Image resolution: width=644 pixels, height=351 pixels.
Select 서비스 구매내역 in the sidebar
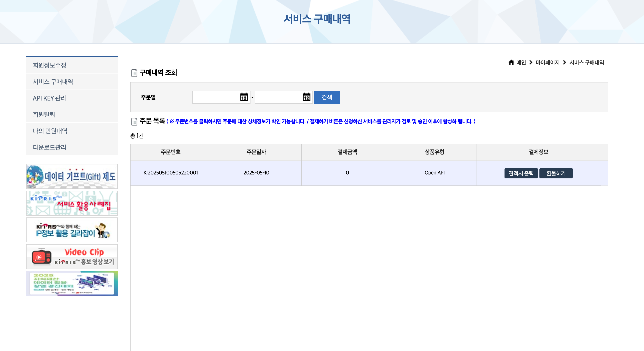[x=53, y=82]
